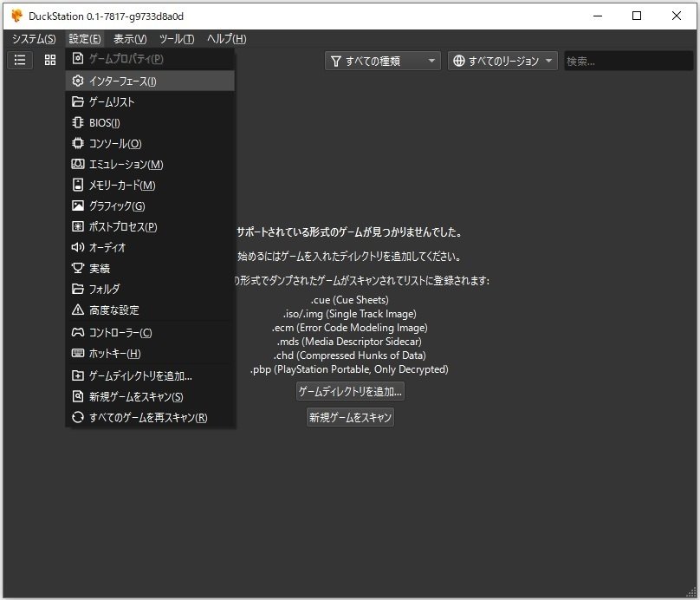Open the 表示(V) menu
This screenshot has width=700, height=600.
click(x=130, y=39)
